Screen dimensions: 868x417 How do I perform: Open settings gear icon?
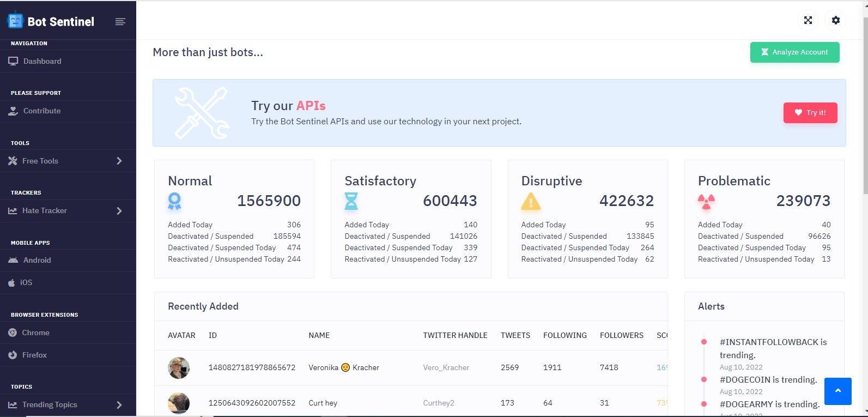tap(836, 20)
